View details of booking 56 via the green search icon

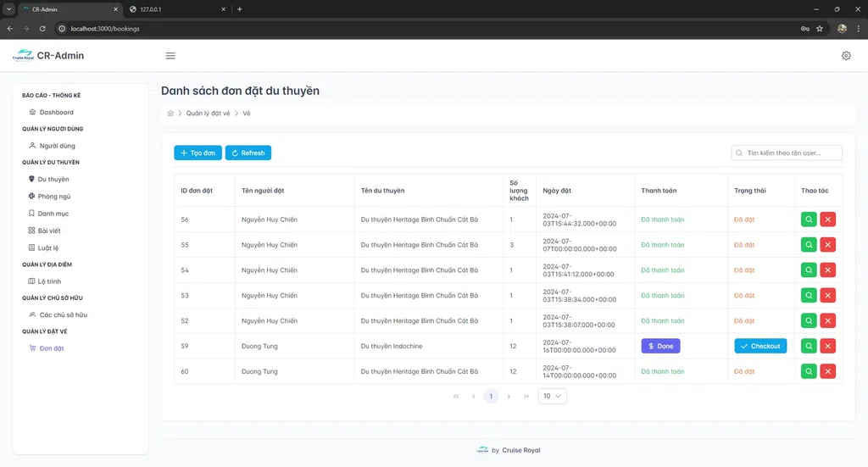809,220
